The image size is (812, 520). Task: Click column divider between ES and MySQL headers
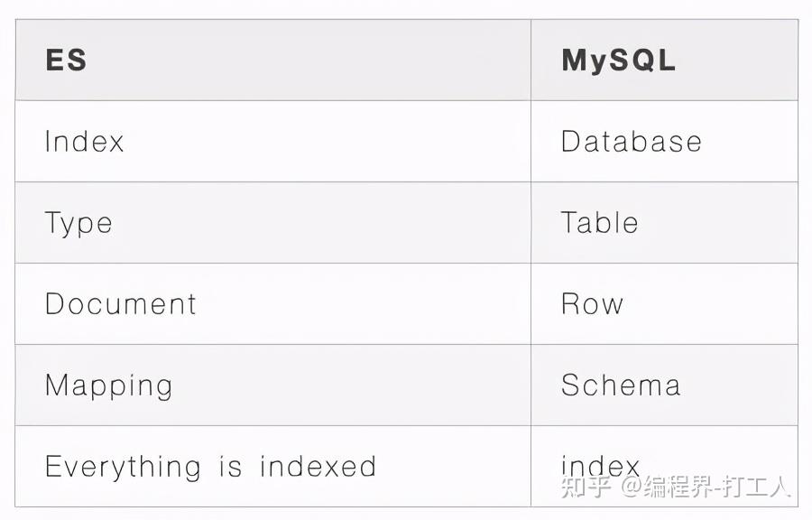[x=531, y=60]
